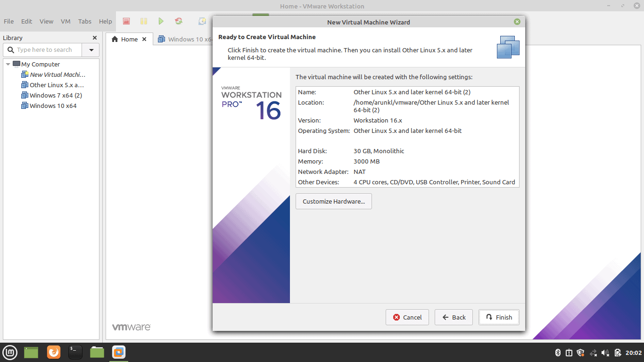Viewport: 644px width, 362px height.
Task: Close the Library panel with its X
Action: click(x=95, y=38)
